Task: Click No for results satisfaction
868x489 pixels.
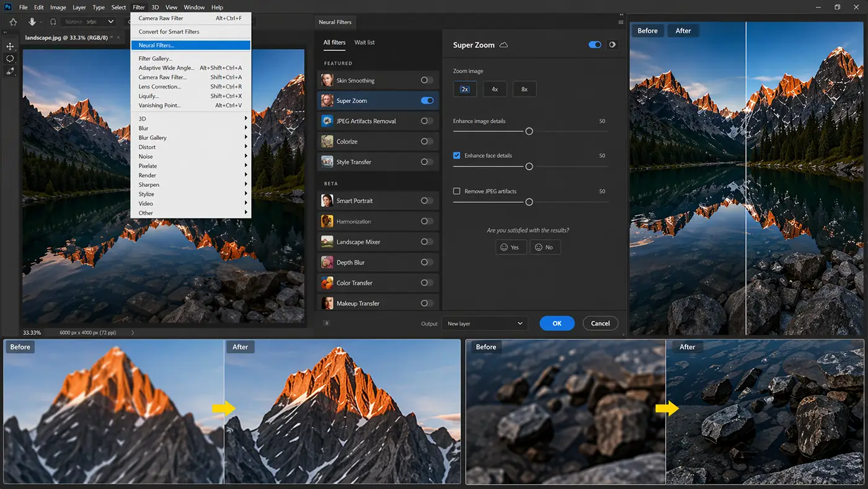Action: [x=544, y=247]
